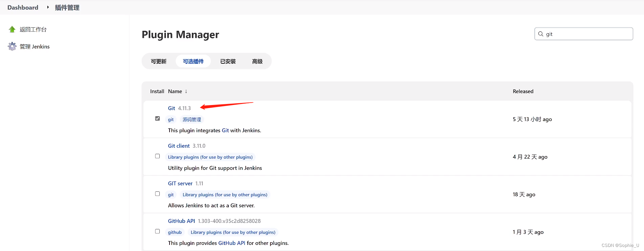
Task: Click the Plugin Manager heading
Action: coord(180,35)
